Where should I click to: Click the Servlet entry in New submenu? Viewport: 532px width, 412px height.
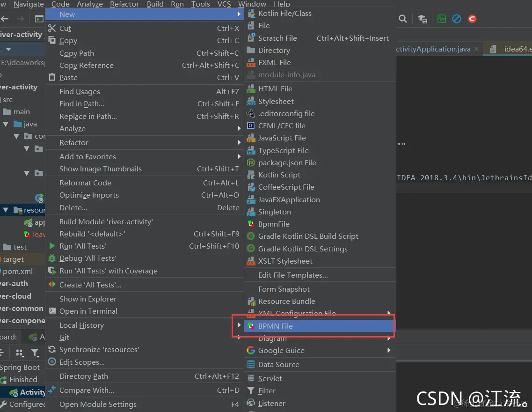pyautogui.click(x=320, y=379)
